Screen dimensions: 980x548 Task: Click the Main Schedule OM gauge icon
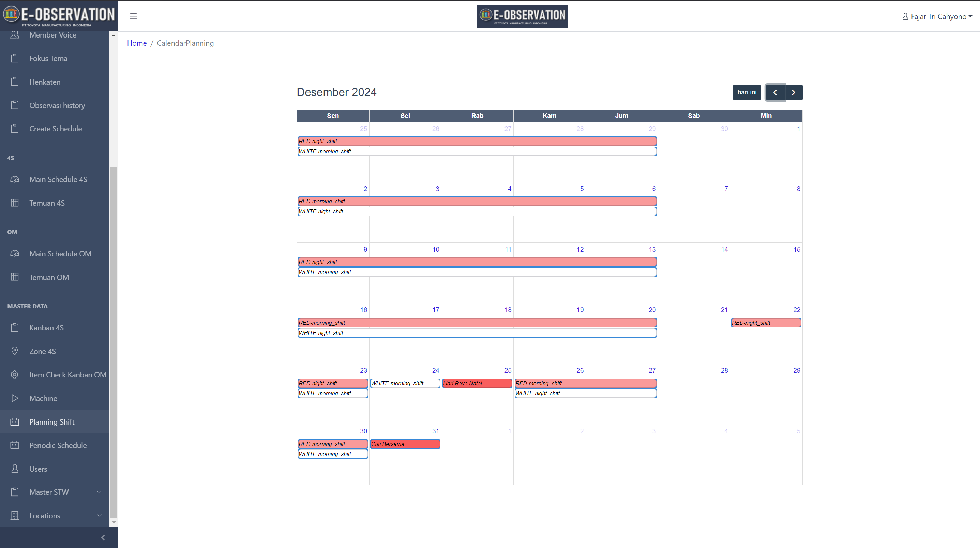coord(14,253)
